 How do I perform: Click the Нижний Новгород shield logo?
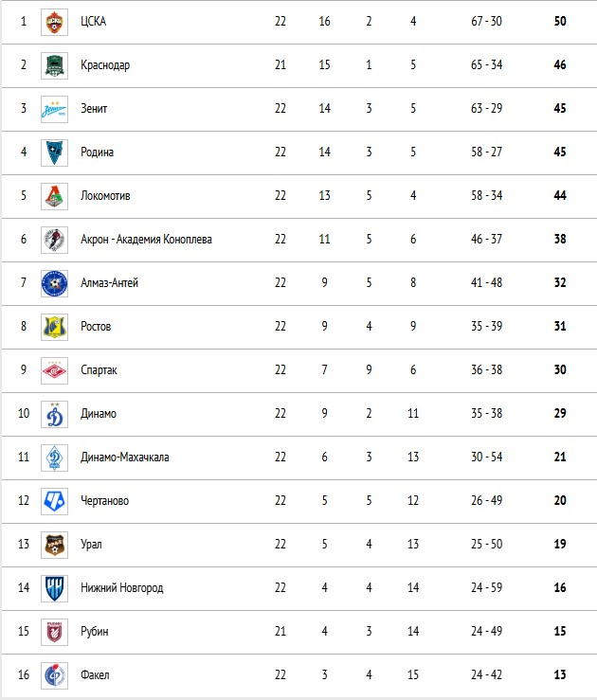54,588
